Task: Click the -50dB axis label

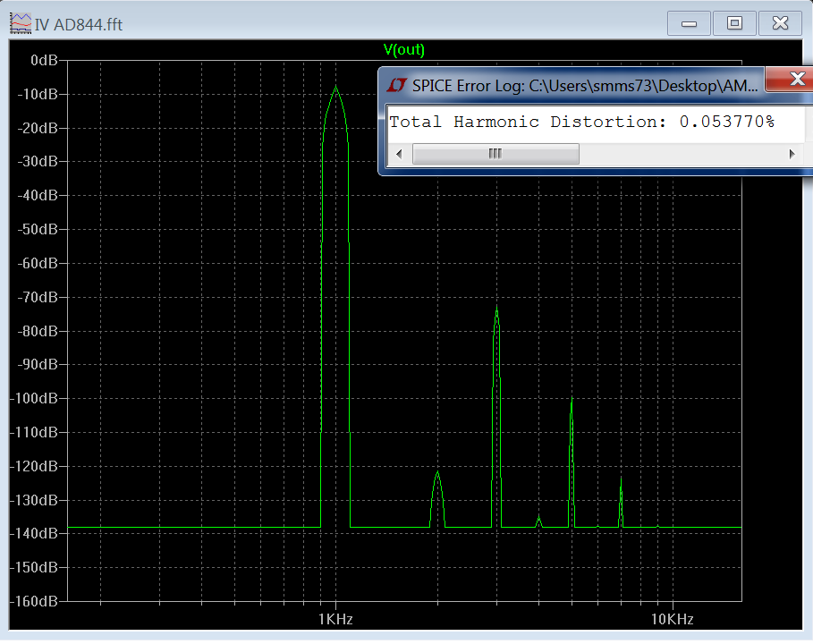Action: pos(38,229)
